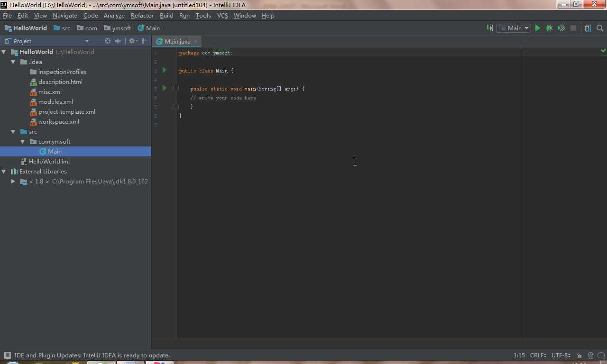The image size is (607, 364).
Task: Open the Navigate menu
Action: [64, 15]
